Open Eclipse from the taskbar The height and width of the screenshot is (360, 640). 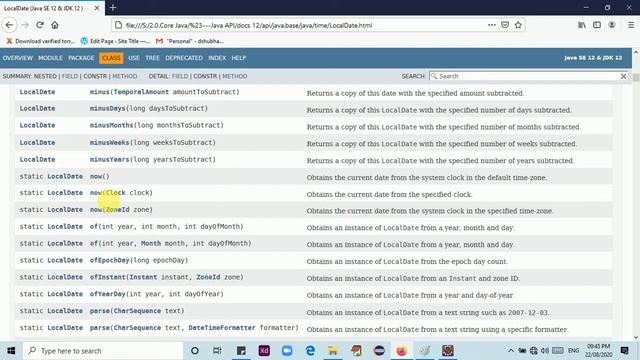(379, 351)
